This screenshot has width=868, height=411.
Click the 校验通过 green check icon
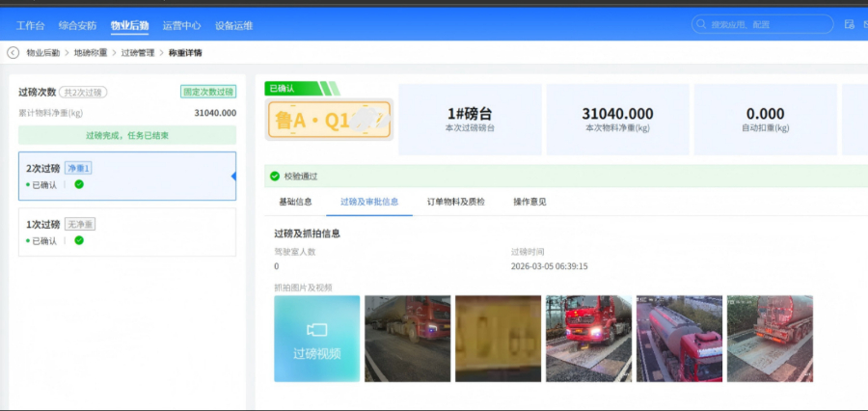tap(275, 177)
